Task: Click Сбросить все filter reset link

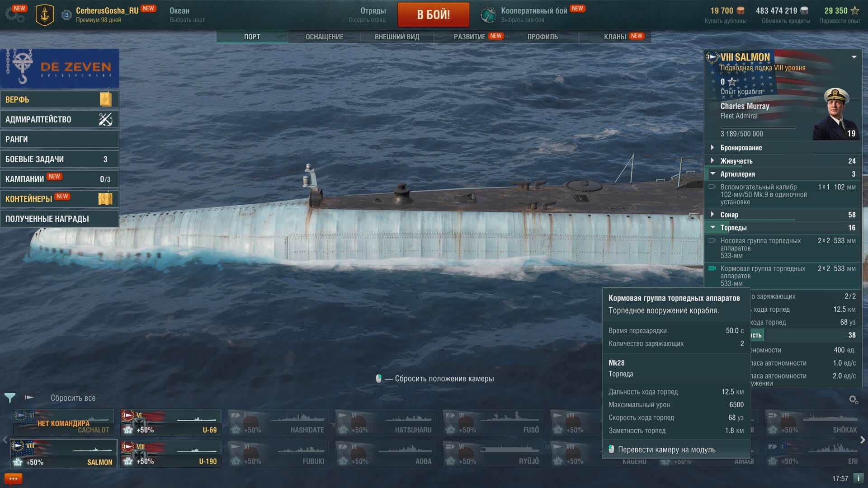Action: tap(73, 398)
